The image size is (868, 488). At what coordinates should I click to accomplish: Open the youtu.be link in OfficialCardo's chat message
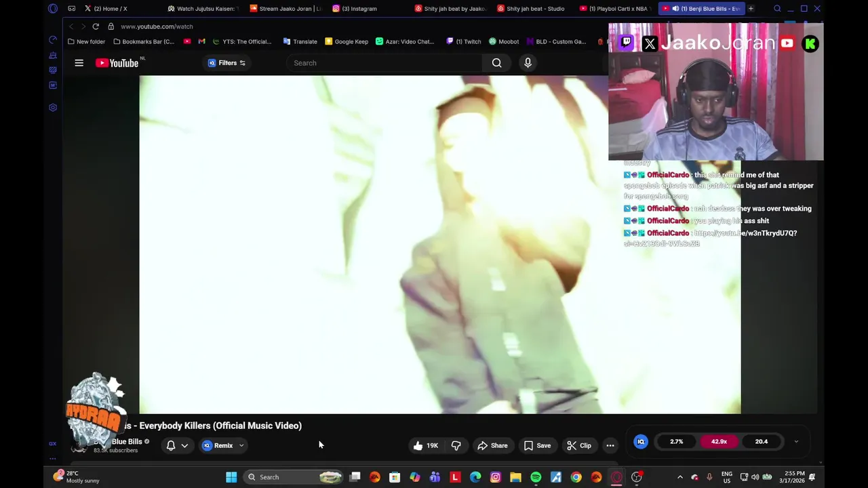[710, 238]
